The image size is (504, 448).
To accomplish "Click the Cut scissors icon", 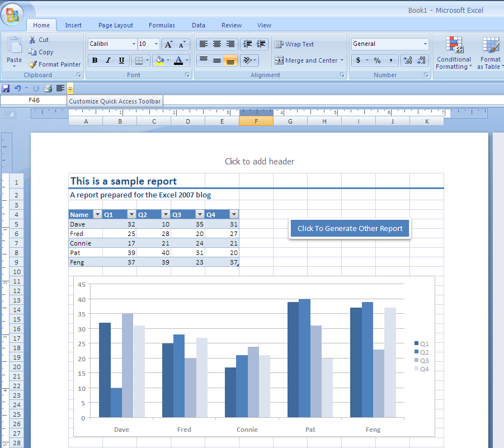I will [x=32, y=40].
